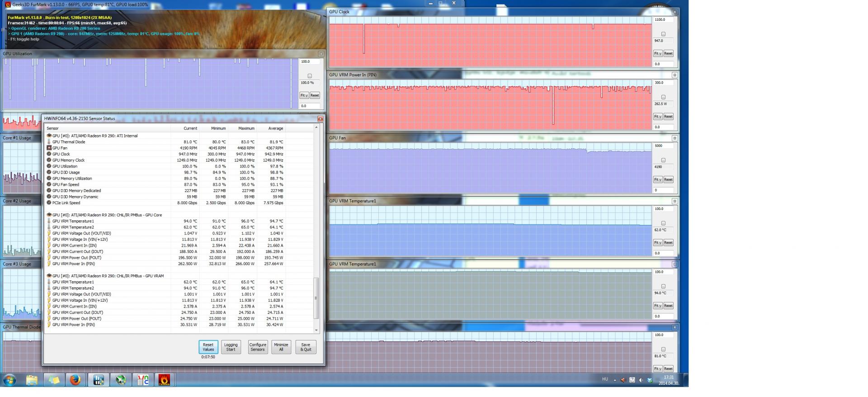The image size is (868, 397).
Task: Click Show Desktop at taskbar end
Action: pyautogui.click(x=686, y=380)
